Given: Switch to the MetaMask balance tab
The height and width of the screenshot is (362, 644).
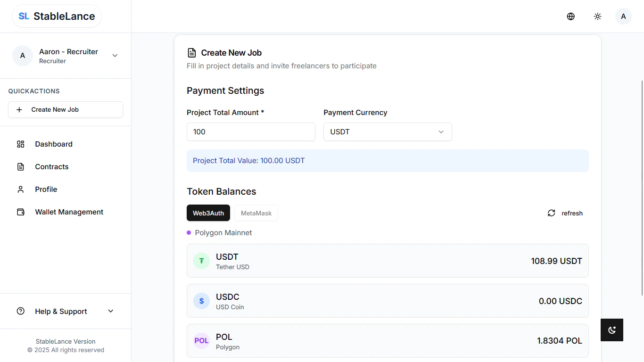Looking at the screenshot, I should pyautogui.click(x=256, y=213).
